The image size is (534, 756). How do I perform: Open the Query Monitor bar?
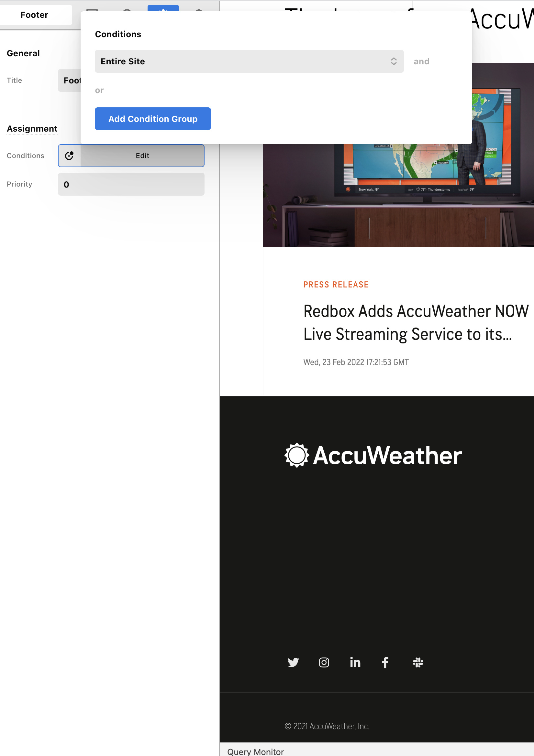[377, 750]
